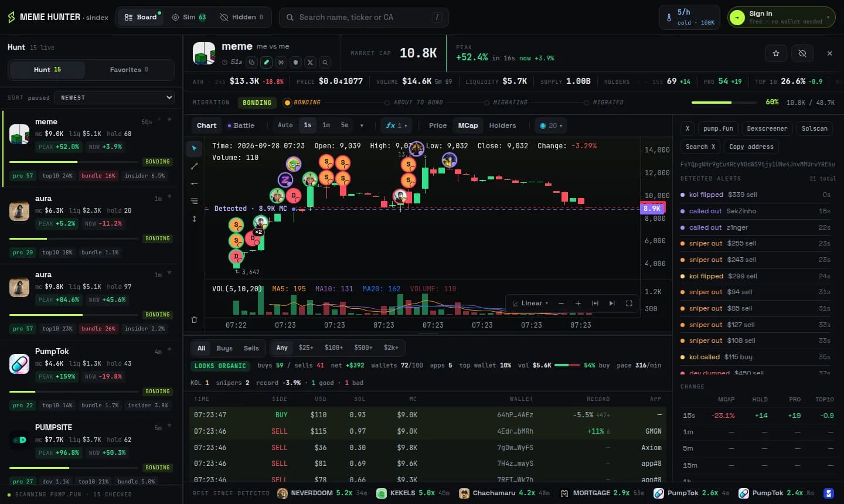The image size is (844, 504).
Task: Enable Auto timeframe
Action: tap(285, 125)
